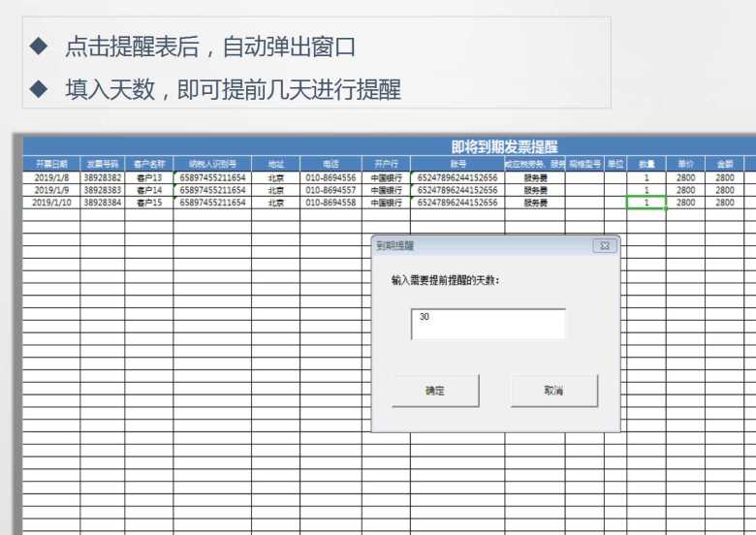Select invoice number cell 38928384

click(102, 203)
